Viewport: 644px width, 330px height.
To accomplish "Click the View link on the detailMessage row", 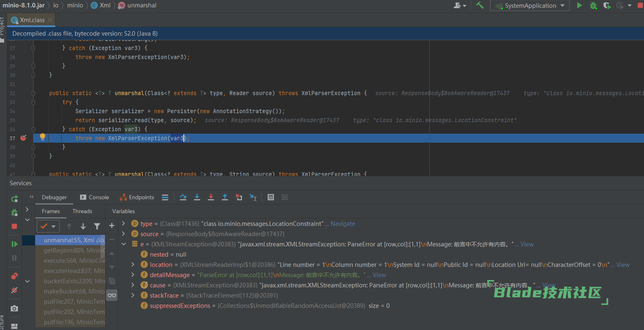I will pos(379,275).
